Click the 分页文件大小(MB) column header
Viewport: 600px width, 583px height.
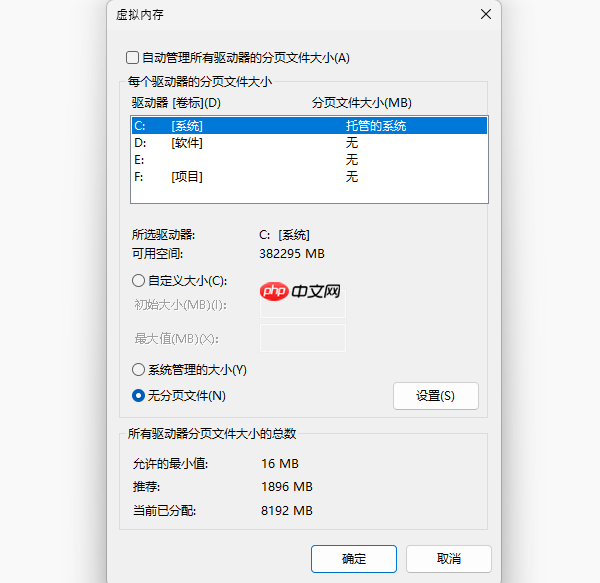tap(361, 103)
